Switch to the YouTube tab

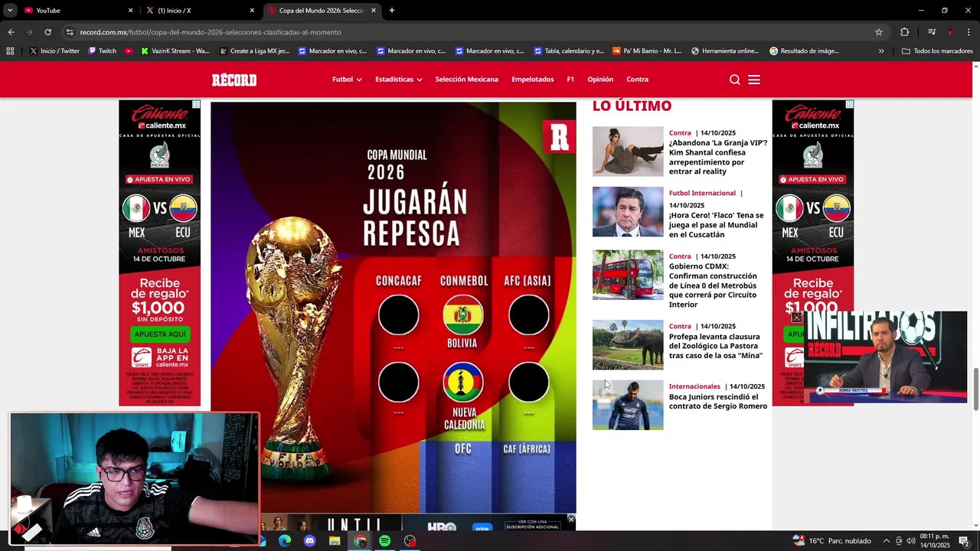(77, 11)
